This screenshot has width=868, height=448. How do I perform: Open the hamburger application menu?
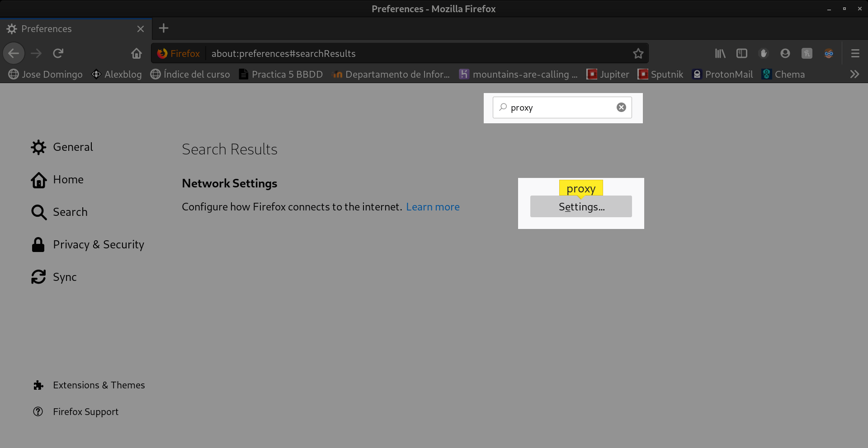tap(855, 54)
